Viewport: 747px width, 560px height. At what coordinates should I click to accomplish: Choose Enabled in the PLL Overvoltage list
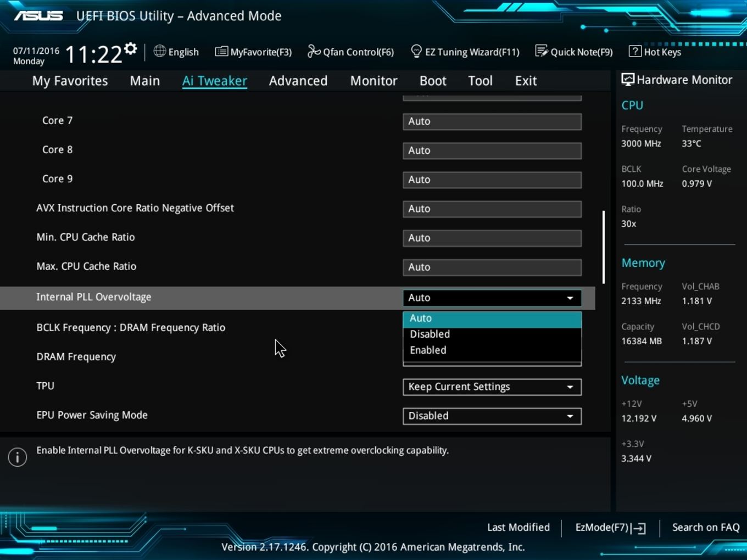pos(492,350)
